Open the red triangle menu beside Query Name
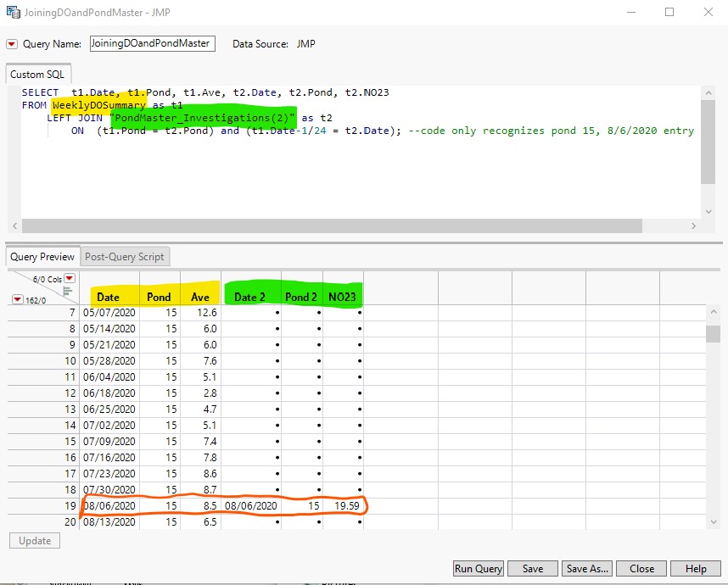Viewport: 728px width, 585px height. click(x=12, y=44)
